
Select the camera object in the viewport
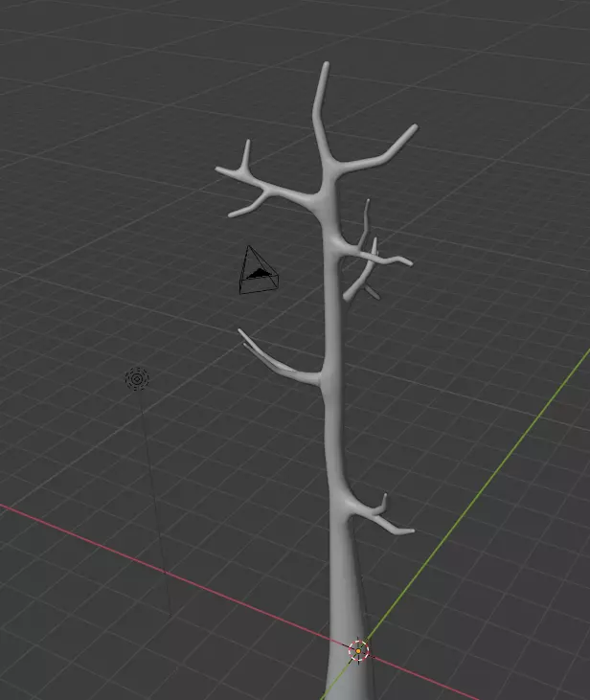259,270
